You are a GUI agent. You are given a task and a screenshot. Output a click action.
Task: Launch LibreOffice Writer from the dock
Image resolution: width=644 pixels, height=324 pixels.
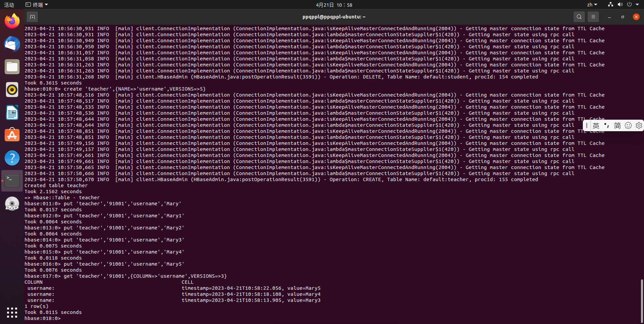[12, 112]
